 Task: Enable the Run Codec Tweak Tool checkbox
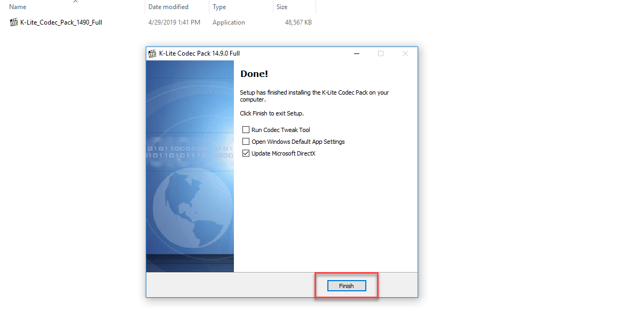click(246, 129)
